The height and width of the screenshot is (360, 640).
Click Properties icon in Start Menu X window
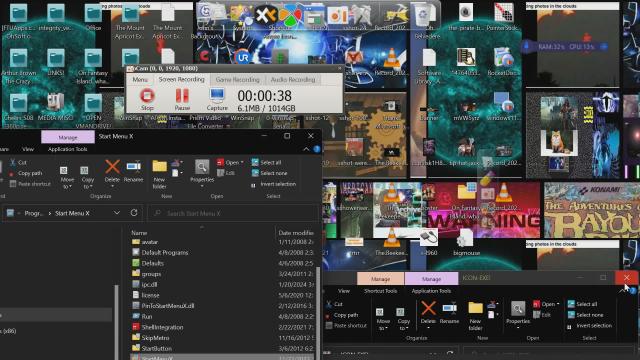[202, 167]
